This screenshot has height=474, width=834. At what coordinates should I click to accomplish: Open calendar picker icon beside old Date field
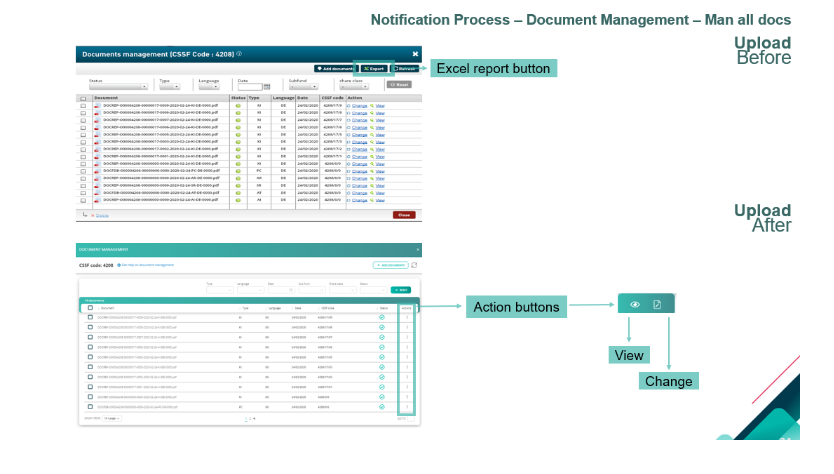point(267,86)
